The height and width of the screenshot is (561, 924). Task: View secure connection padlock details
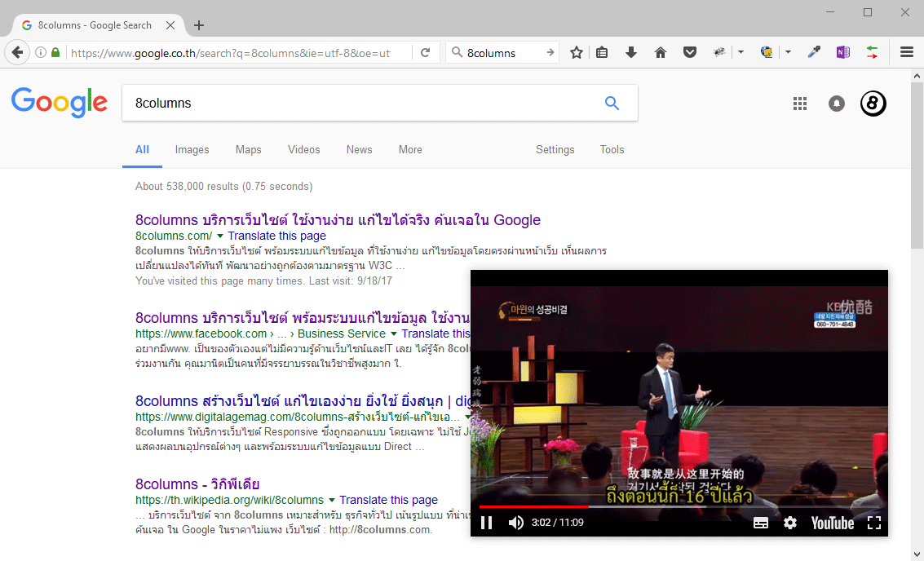[55, 52]
